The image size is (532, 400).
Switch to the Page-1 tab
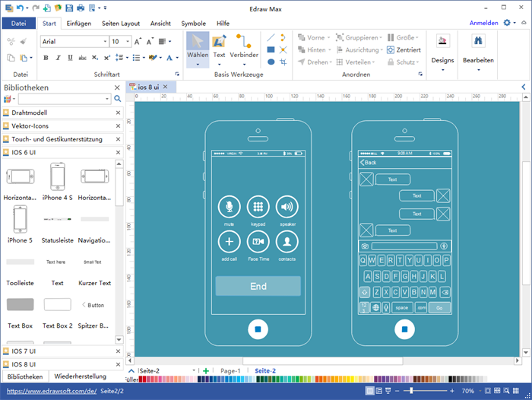[230, 370]
